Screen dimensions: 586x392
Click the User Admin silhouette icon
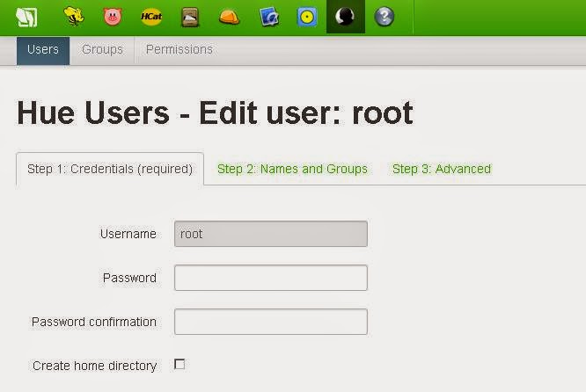click(345, 17)
